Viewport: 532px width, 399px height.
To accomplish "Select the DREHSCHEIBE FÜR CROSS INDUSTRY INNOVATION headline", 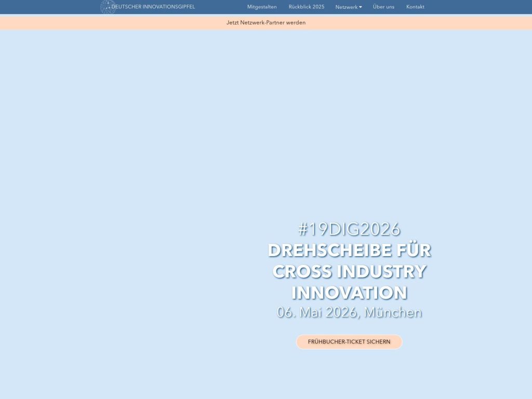I will point(349,270).
